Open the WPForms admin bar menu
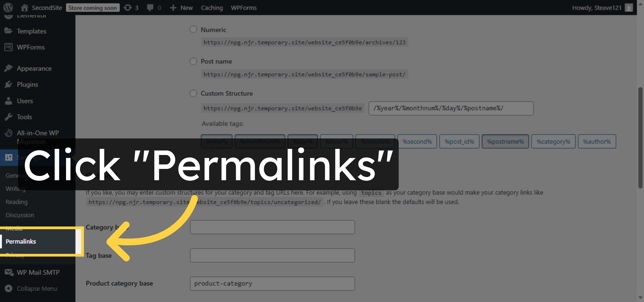The image size is (644, 302). point(243,8)
